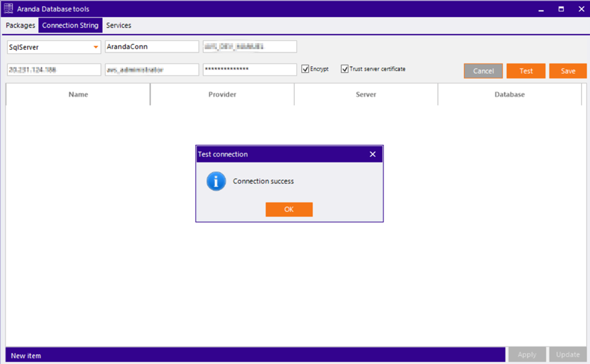
Task: Click the orange Test button
Action: (526, 71)
